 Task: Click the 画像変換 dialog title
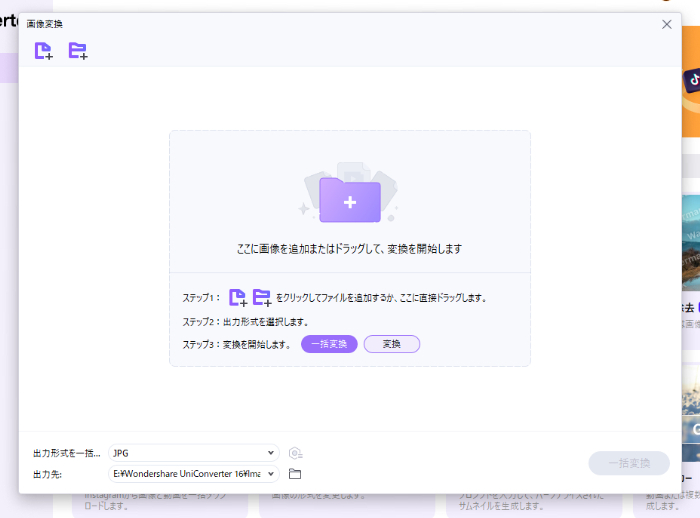pyautogui.click(x=45, y=24)
